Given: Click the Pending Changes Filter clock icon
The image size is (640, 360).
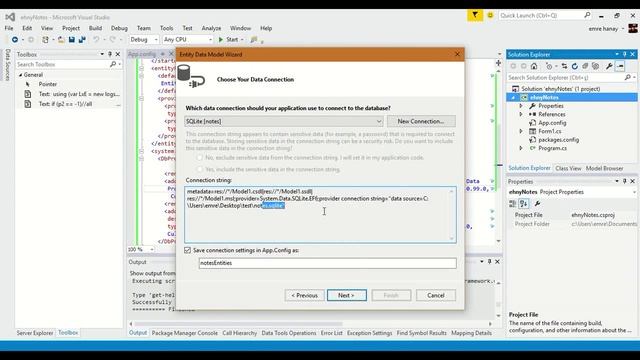Looking at the screenshot, I should [x=549, y=66].
